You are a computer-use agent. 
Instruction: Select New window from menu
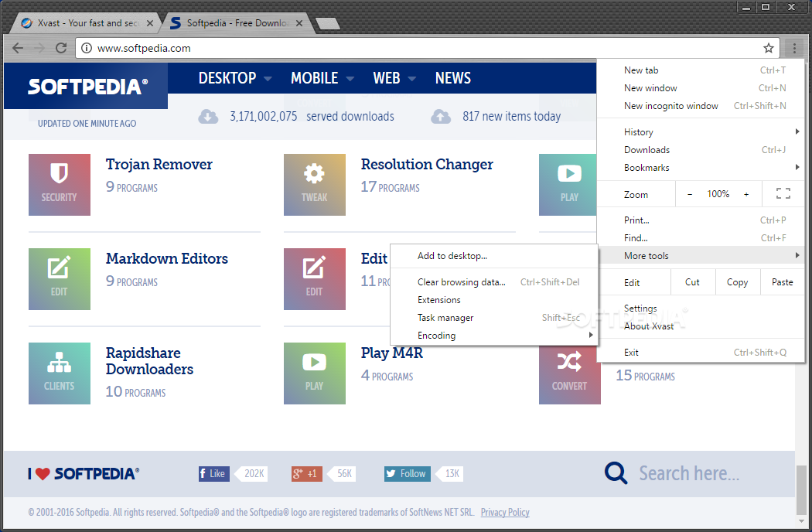(701, 88)
